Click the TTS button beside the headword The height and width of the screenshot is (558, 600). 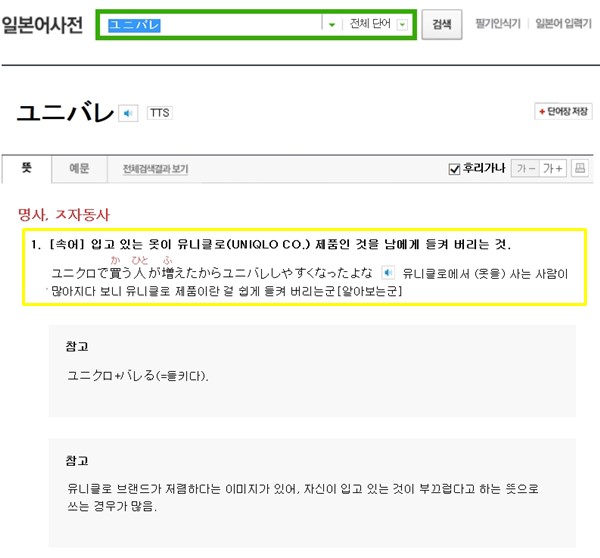(x=159, y=113)
